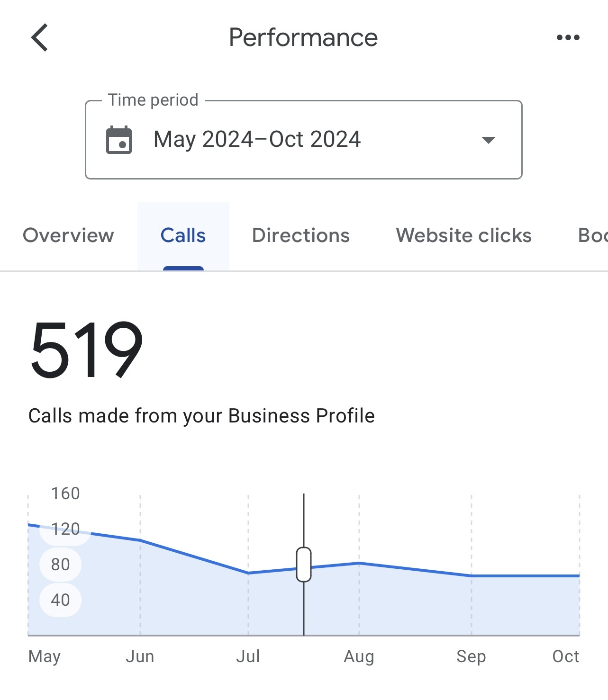Select the Calls tab
Image resolution: width=608 pixels, height=700 pixels.
pos(183,235)
